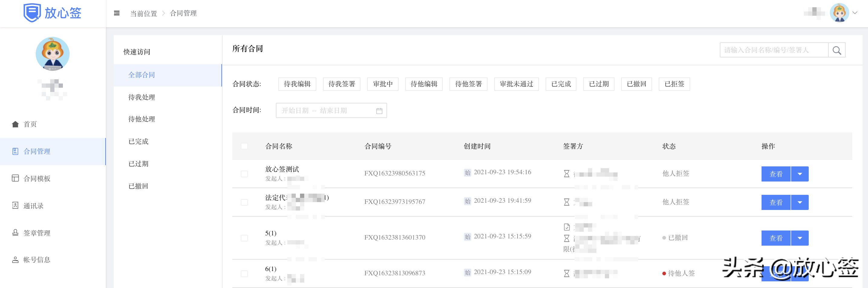868x288 pixels.
Task: Click the 帐号信息 account icon
Action: pos(15,260)
